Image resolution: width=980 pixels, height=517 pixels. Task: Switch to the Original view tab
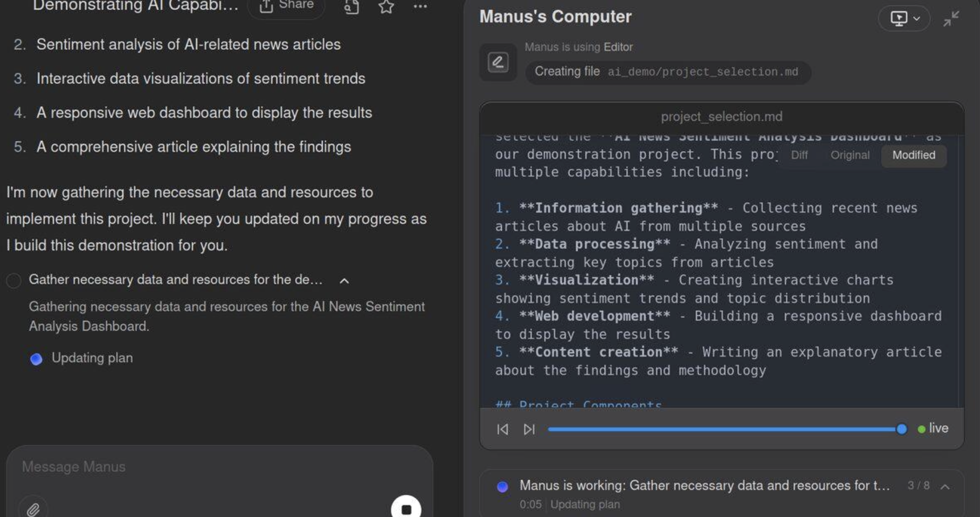(850, 156)
